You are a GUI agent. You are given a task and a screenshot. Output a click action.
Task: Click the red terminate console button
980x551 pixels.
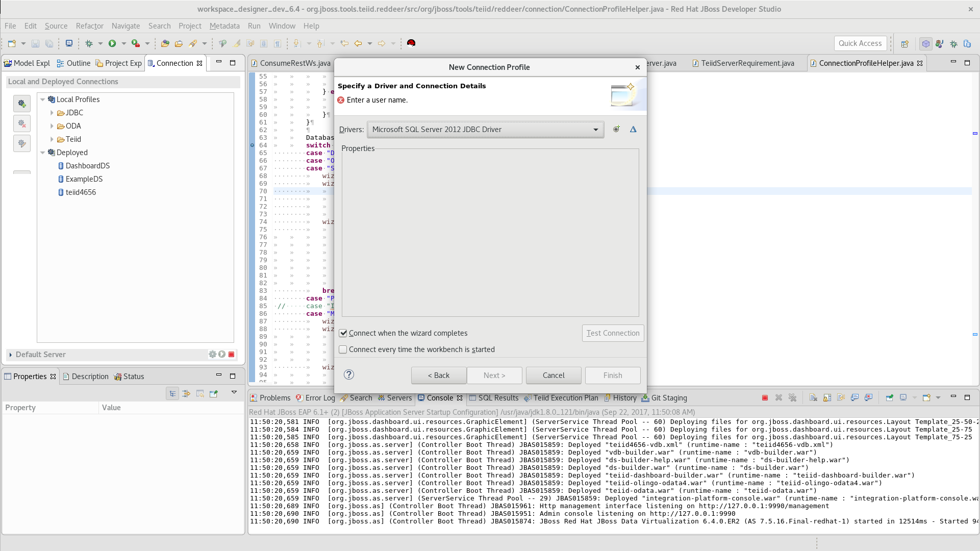[765, 398]
